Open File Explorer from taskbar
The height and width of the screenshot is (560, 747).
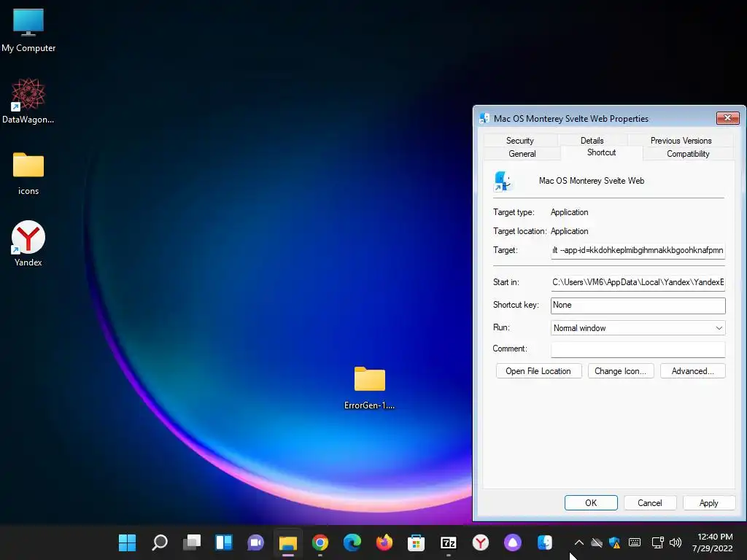point(287,542)
